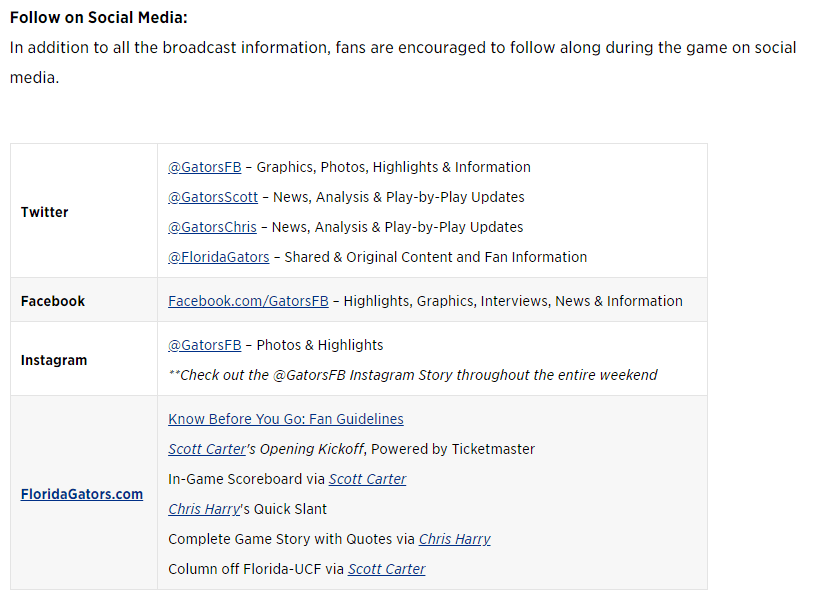Visit the Facebook.com/GatorsFB link
Screen dimensions: 838x605
[249, 301]
